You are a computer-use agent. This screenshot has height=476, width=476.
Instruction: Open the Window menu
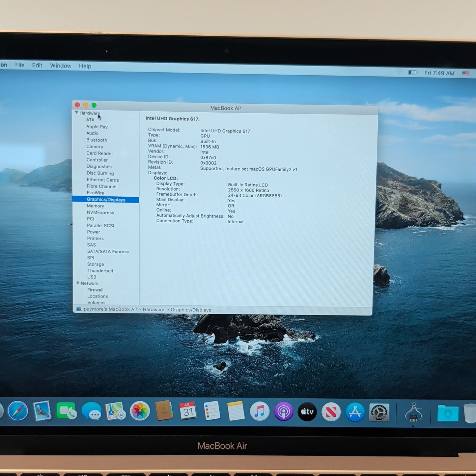pyautogui.click(x=61, y=66)
